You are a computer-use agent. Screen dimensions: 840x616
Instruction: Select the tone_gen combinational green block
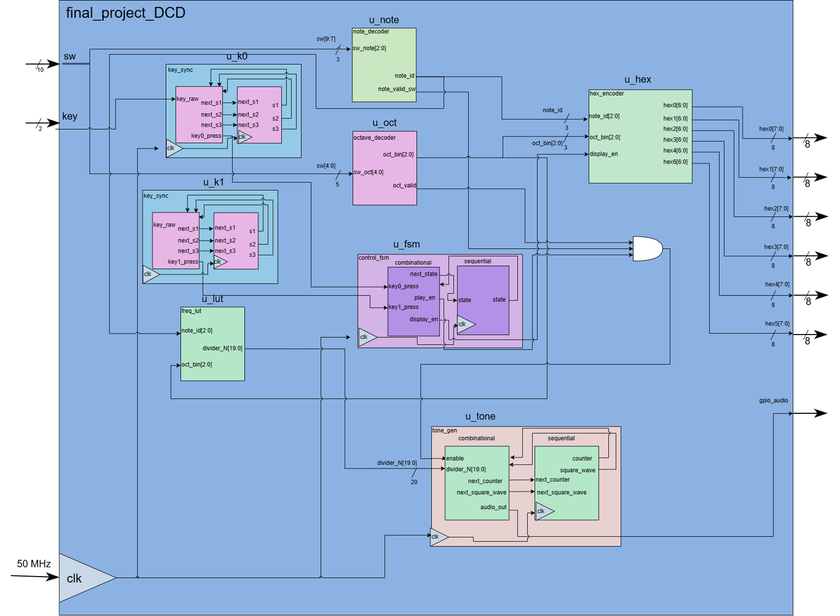477,483
